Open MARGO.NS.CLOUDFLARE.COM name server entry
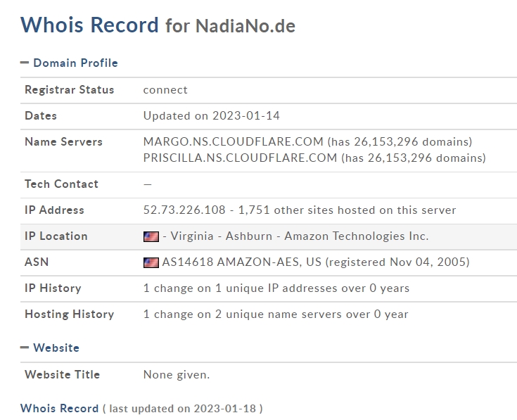517x420 pixels. point(234,141)
